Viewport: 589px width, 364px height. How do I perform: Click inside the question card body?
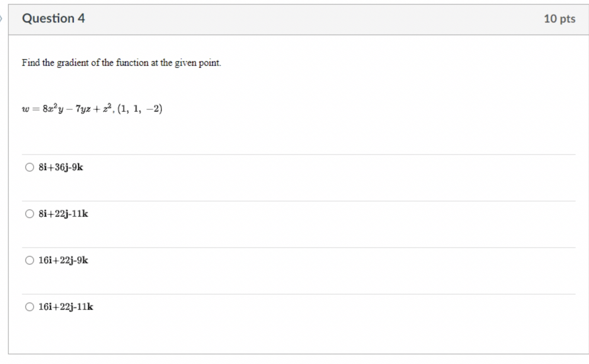295,136
